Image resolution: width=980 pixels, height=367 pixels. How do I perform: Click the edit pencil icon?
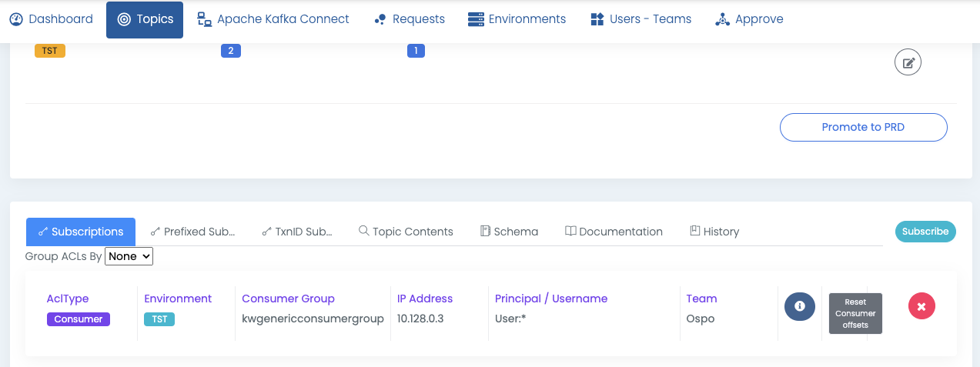(908, 63)
